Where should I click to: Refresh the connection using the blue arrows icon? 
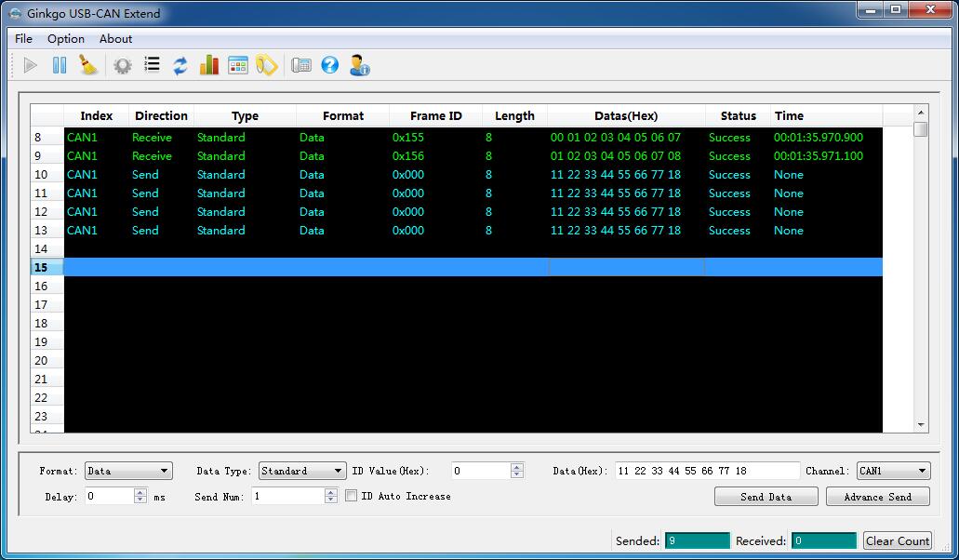[x=180, y=64]
